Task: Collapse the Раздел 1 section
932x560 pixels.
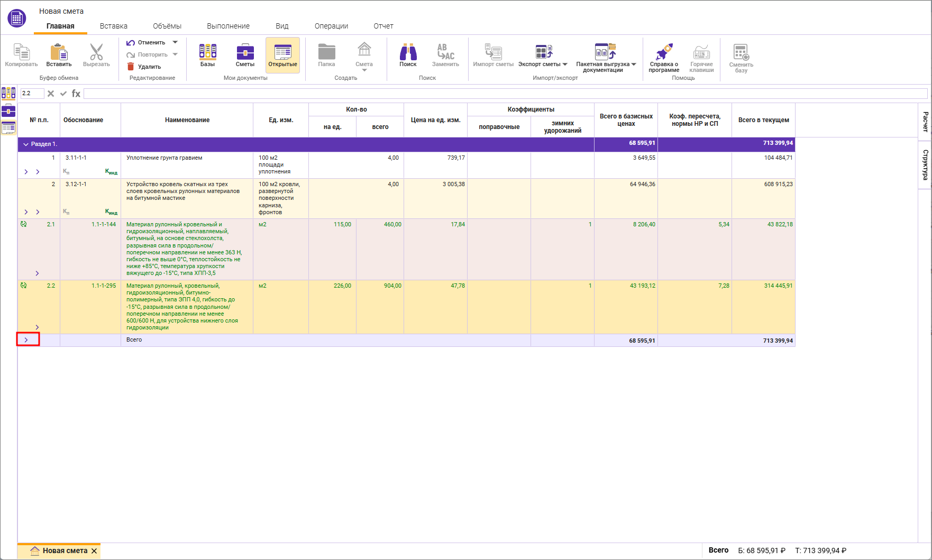Action: click(x=25, y=144)
